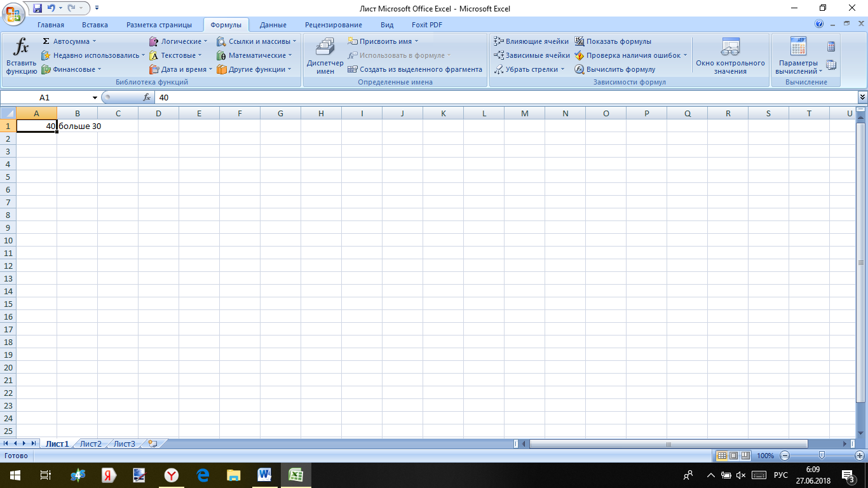
Task: Click Влияющие ячейки trace precedents
Action: pos(531,41)
